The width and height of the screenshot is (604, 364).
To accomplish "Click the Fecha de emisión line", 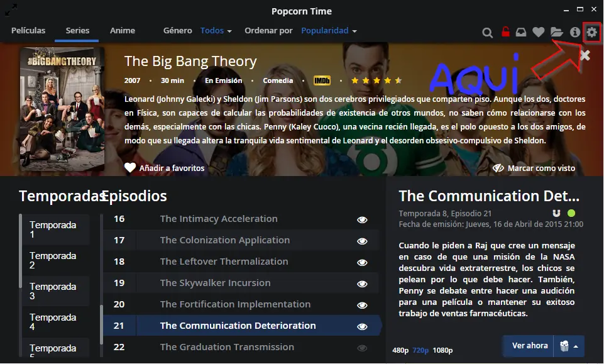I will coord(491,224).
